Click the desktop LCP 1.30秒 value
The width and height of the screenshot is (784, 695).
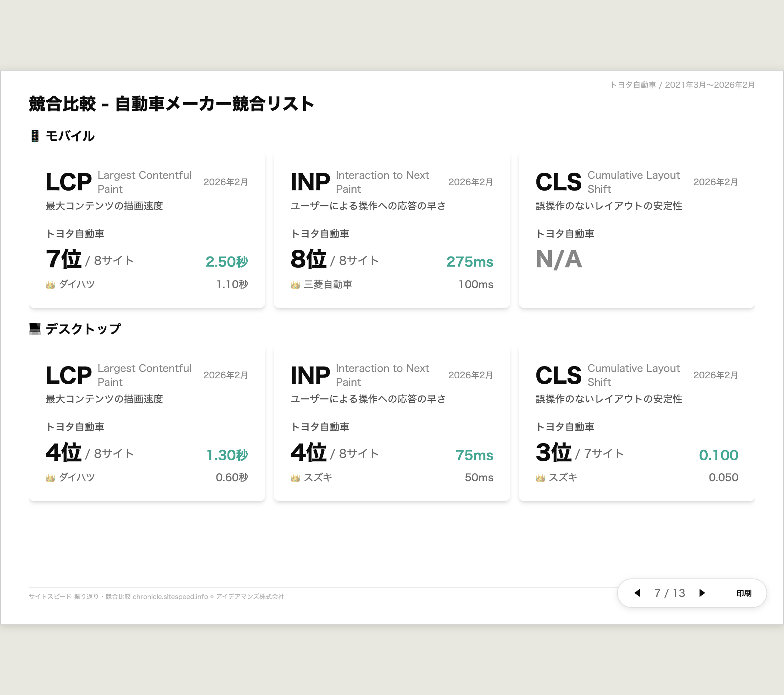227,455
